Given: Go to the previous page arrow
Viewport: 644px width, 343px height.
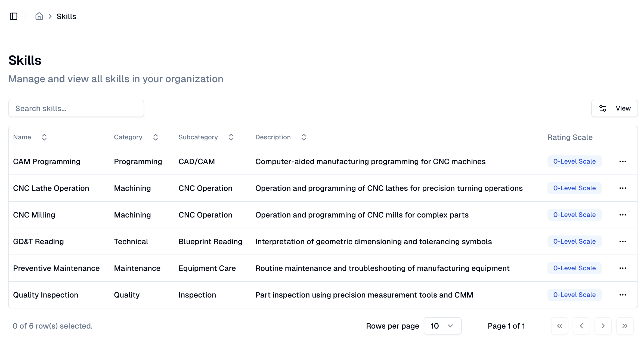Looking at the screenshot, I should [x=581, y=326].
